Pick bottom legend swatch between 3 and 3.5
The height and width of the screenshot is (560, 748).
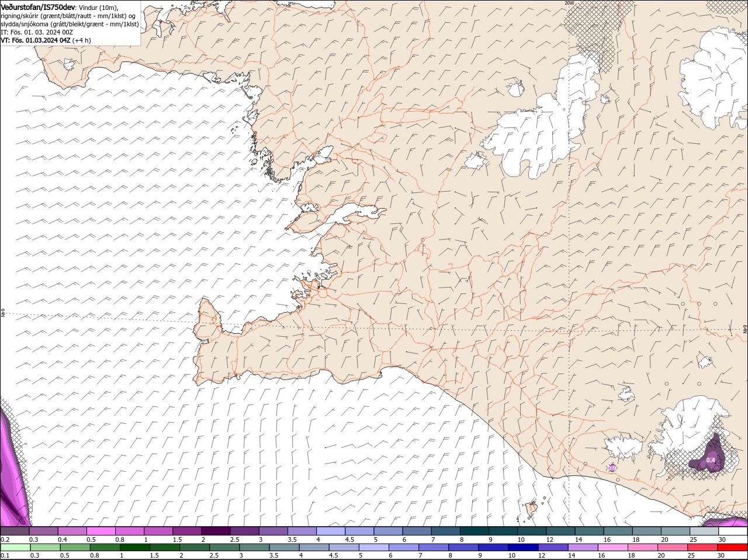click(254, 548)
